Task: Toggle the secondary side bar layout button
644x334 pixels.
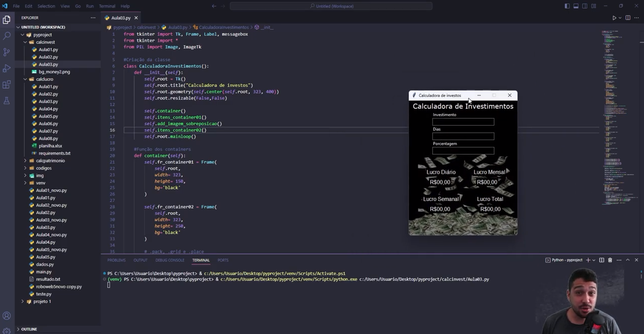Action: pos(585,6)
